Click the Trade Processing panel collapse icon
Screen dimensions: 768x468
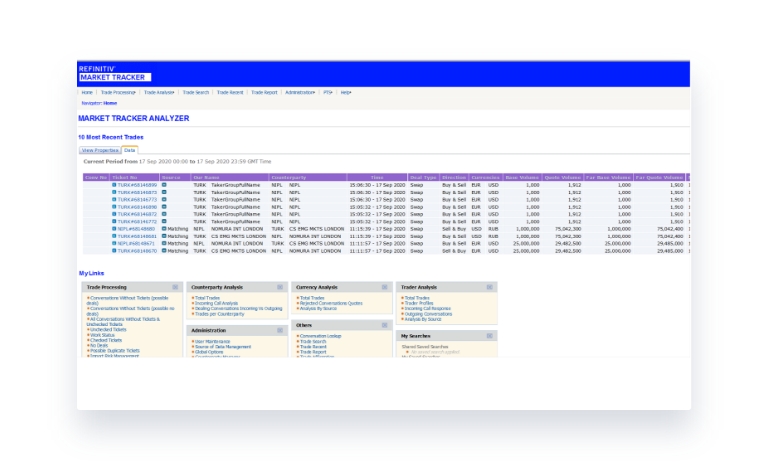[x=175, y=287]
